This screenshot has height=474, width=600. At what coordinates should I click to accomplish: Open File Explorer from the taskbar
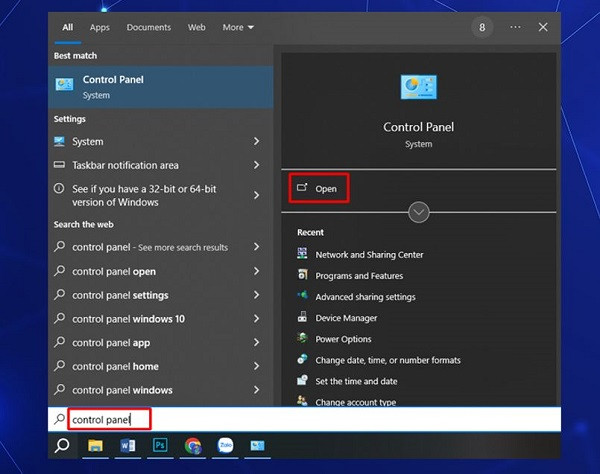pos(95,446)
